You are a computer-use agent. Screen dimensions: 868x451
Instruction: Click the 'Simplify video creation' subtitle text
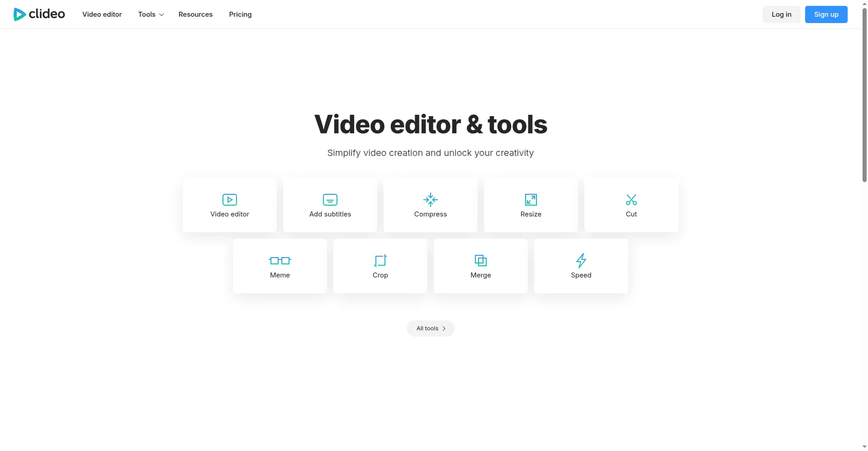click(x=431, y=153)
